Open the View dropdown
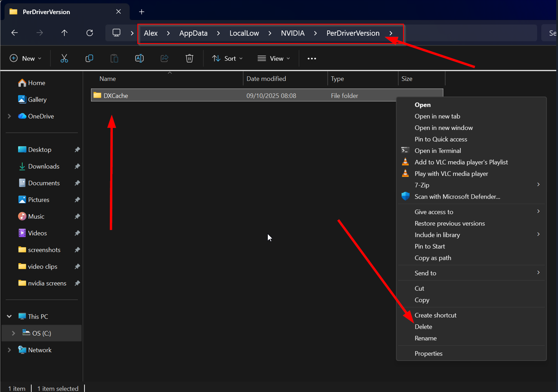Screen dimensions: 558x392 pos(274,59)
